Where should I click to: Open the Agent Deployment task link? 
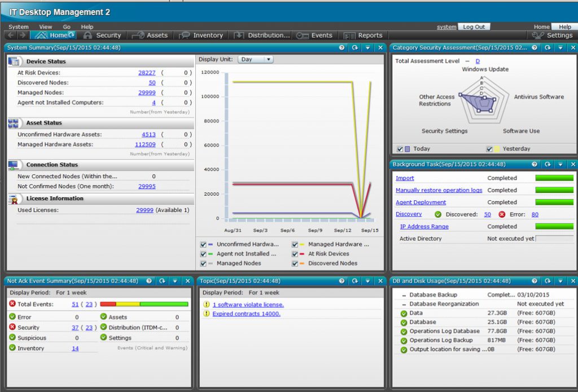421,202
